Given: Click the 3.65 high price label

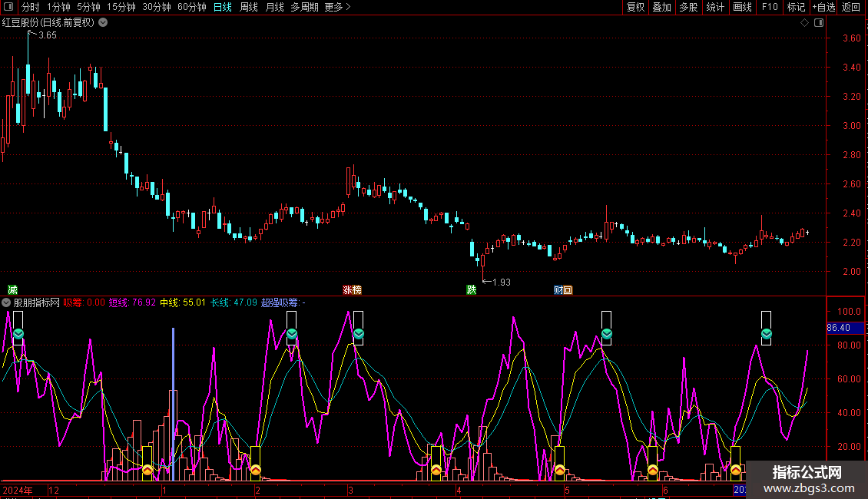Looking at the screenshot, I should point(48,35).
